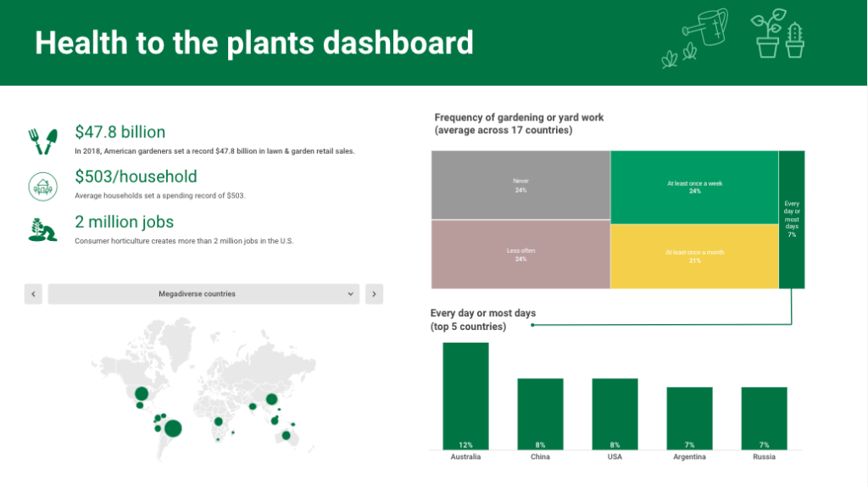This screenshot has width=868, height=487.
Task: Click the circular greenhouse household icon
Action: (42, 187)
